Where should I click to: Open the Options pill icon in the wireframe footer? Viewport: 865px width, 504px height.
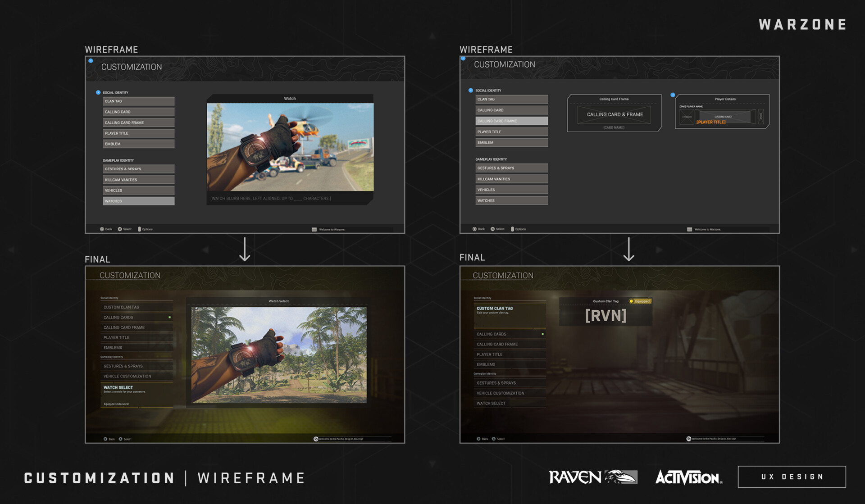click(140, 229)
